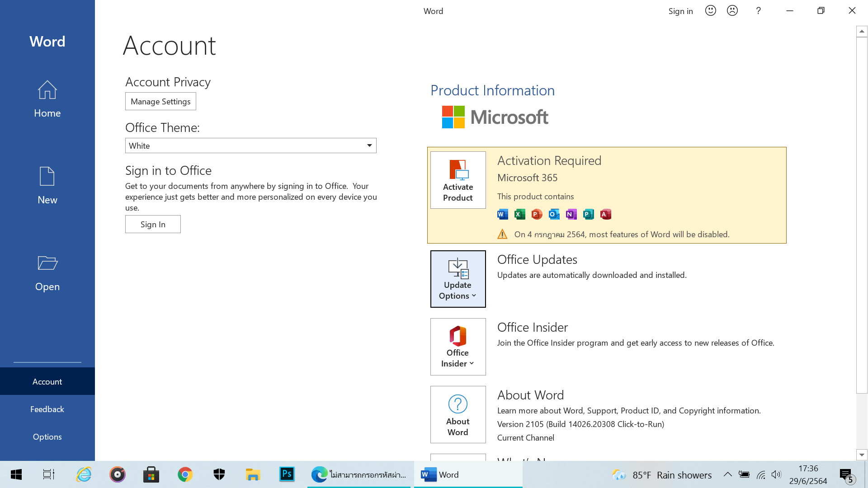Open the Home page in sidebar

tap(47, 99)
